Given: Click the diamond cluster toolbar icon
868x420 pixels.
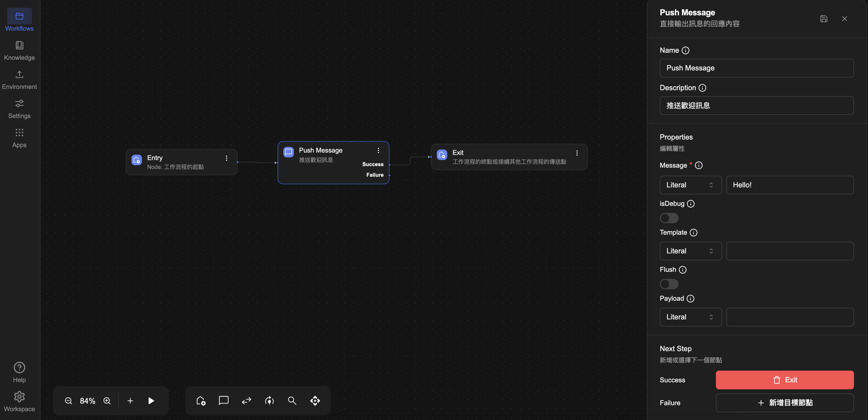Looking at the screenshot, I should point(315,401).
